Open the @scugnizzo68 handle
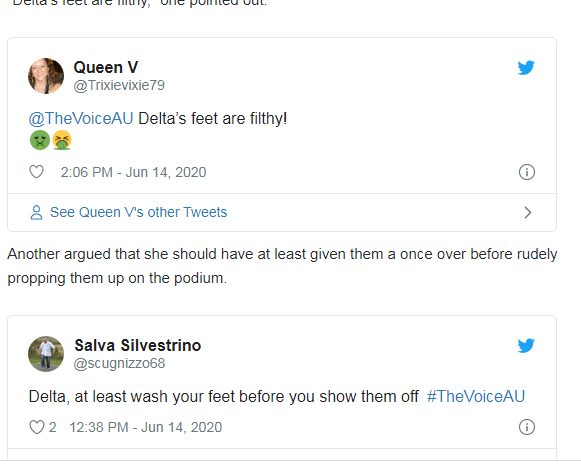The image size is (581, 466). 119,363
